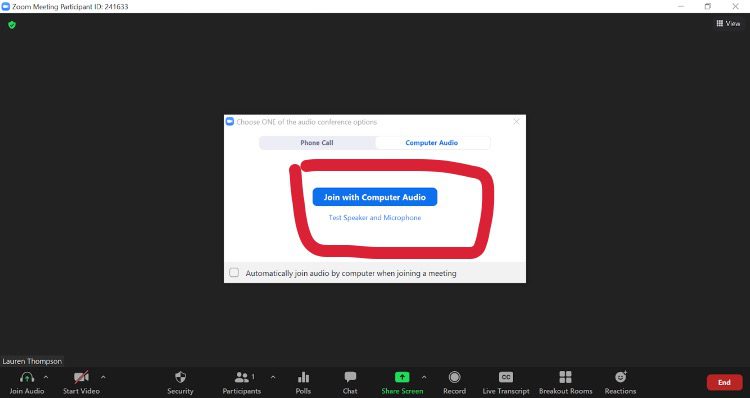Click the Zoom logo in title bar
This screenshot has width=750, height=398.
tap(6, 7)
